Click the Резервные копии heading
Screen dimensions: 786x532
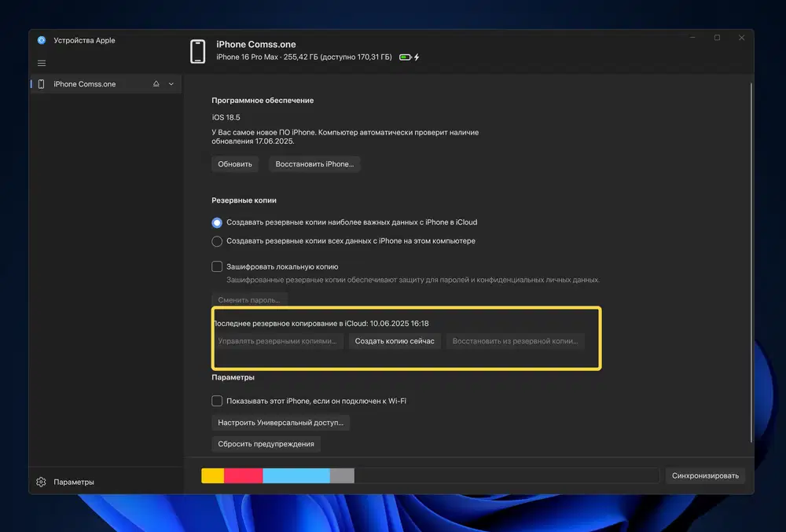coord(244,200)
